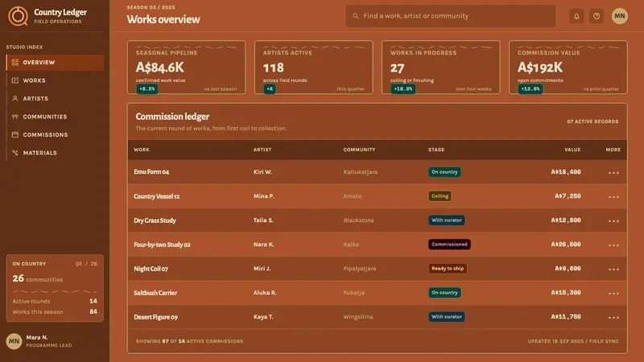The height and width of the screenshot is (362, 644).
Task: Navigate to Commissions
Action: click(x=55, y=134)
